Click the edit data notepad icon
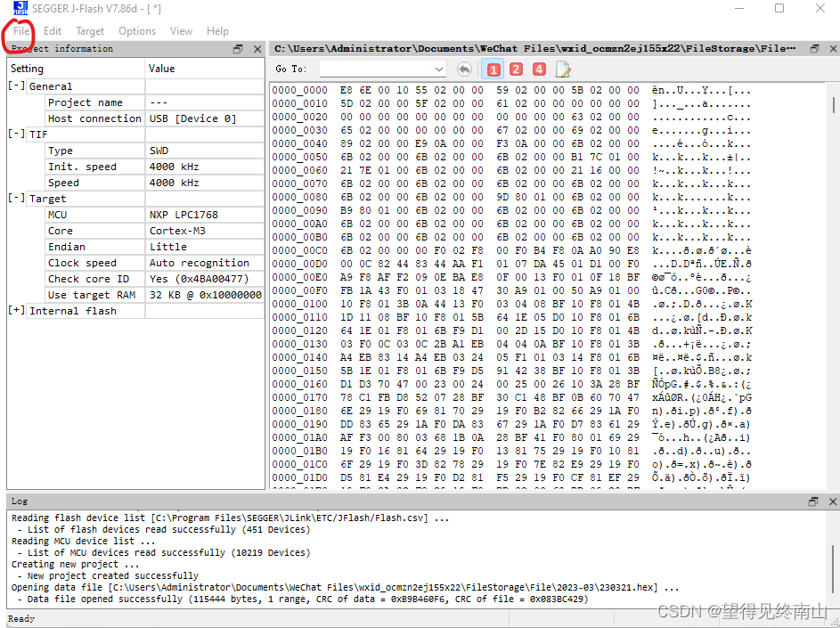 click(563, 69)
